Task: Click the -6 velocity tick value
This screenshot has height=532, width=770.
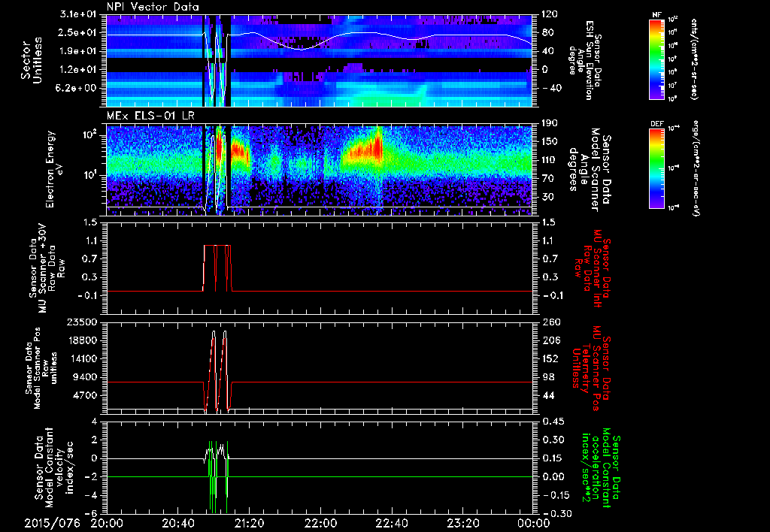Action: tap(92, 513)
